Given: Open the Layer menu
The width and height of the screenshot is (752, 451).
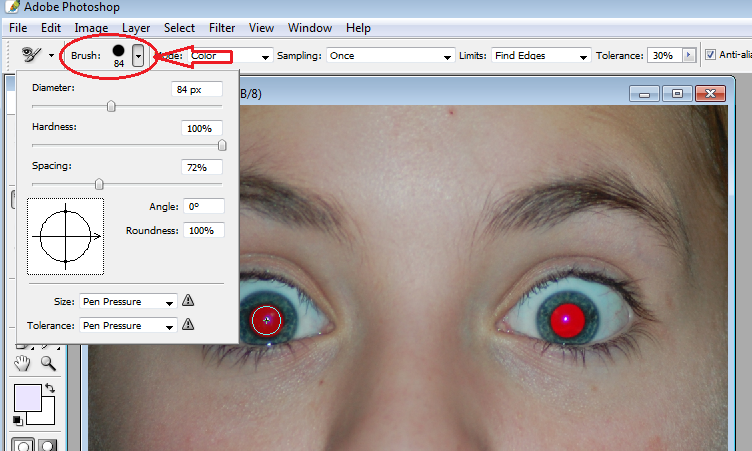Looking at the screenshot, I should pos(136,28).
